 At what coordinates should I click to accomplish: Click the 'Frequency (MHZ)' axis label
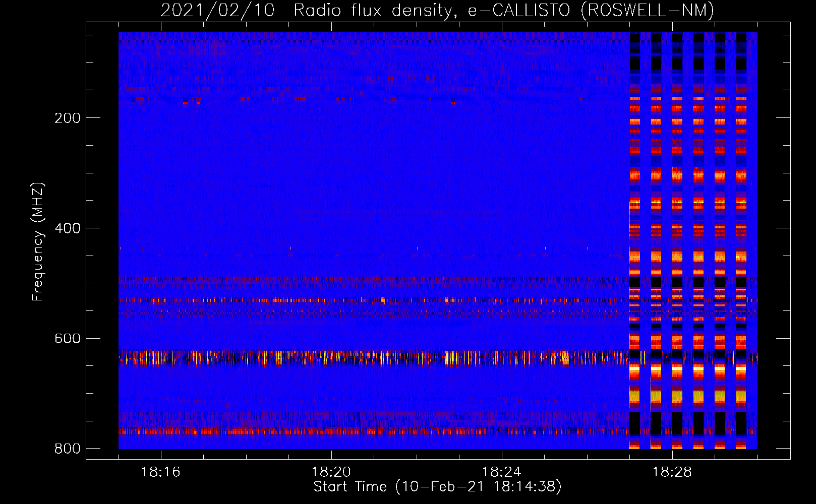38,242
